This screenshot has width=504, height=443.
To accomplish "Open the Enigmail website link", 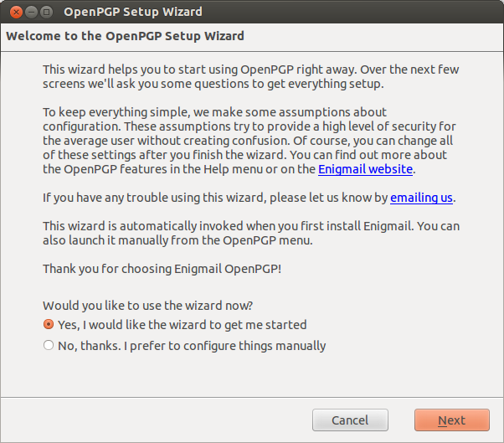I will [366, 169].
